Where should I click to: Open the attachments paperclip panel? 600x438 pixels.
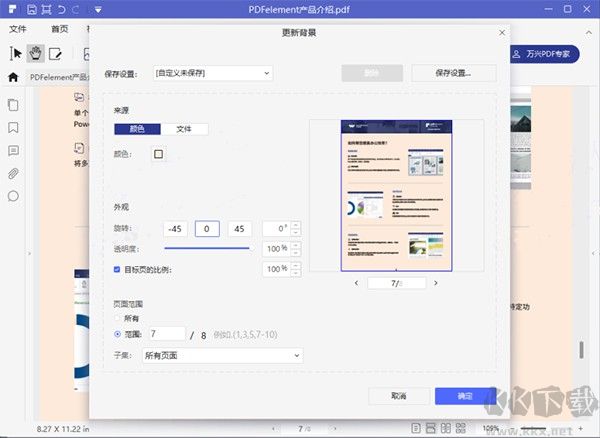[13, 174]
